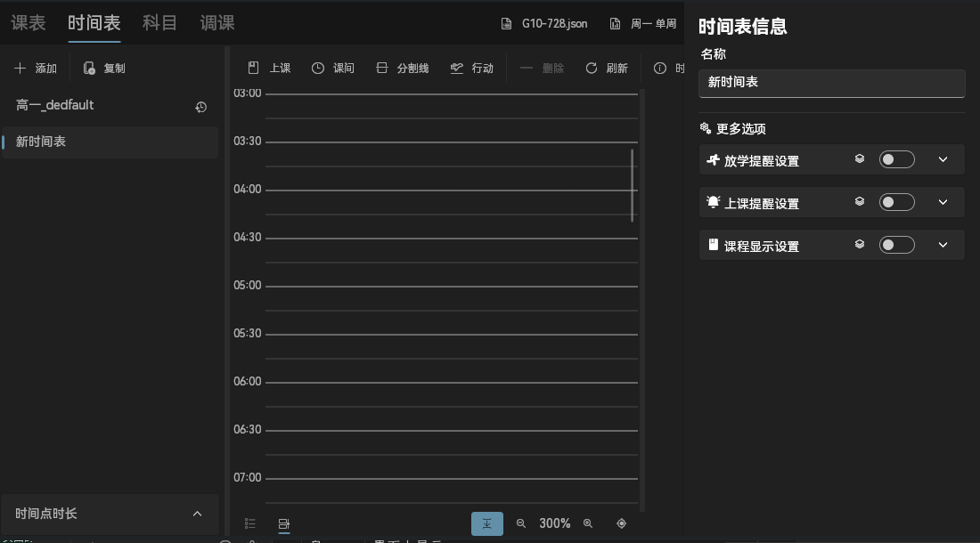Image resolution: width=980 pixels, height=543 pixels.
Task: Collapse the 时间点时长 panel
Action: (x=197, y=514)
